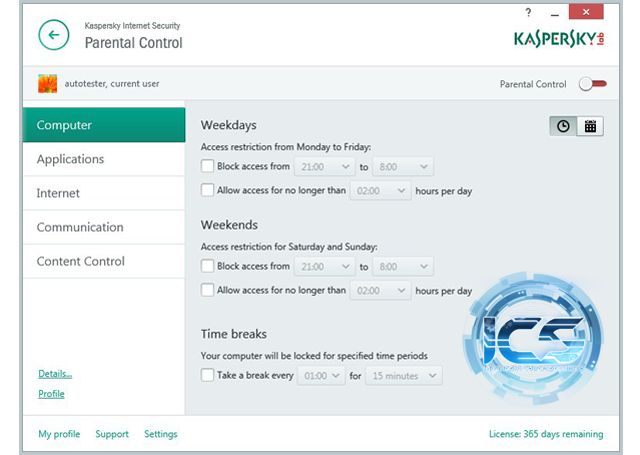The image size is (640, 455).
Task: Click the Weekends heading text
Action: click(229, 225)
